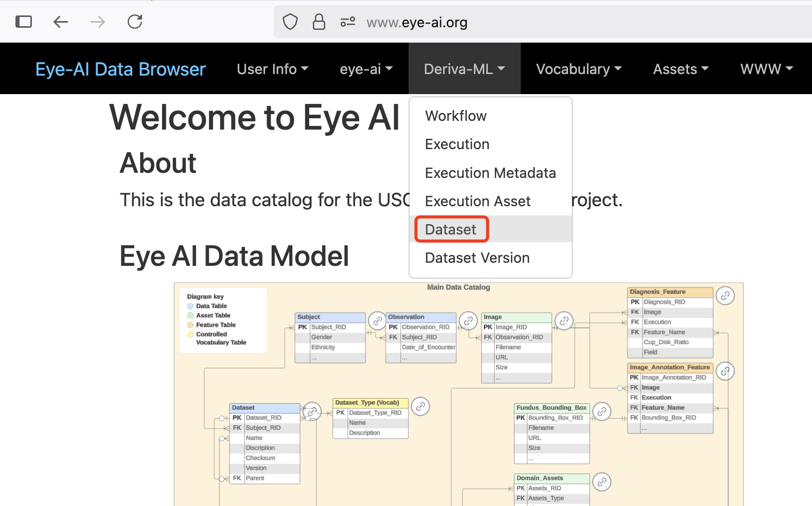Expand the User Info menu
The width and height of the screenshot is (812, 506).
tap(273, 69)
